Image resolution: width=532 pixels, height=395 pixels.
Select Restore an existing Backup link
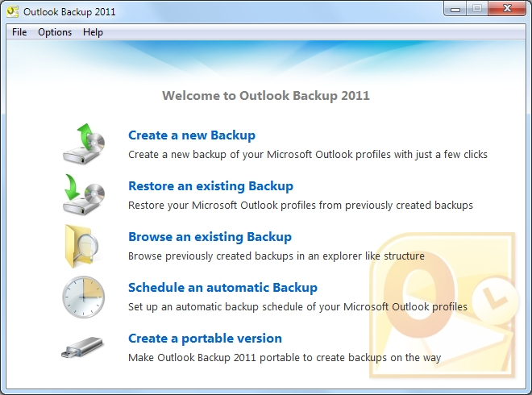(210, 186)
